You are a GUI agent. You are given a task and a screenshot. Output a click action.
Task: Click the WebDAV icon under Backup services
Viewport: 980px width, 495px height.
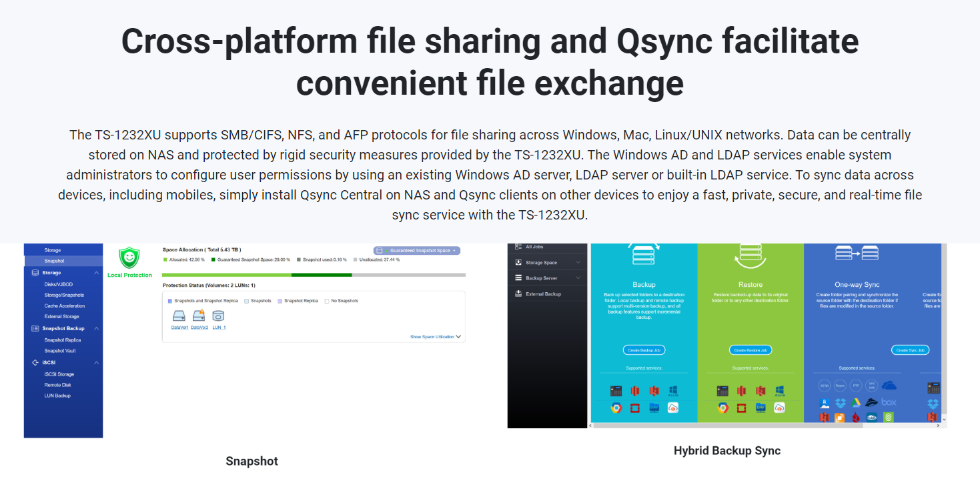pyautogui.click(x=654, y=408)
